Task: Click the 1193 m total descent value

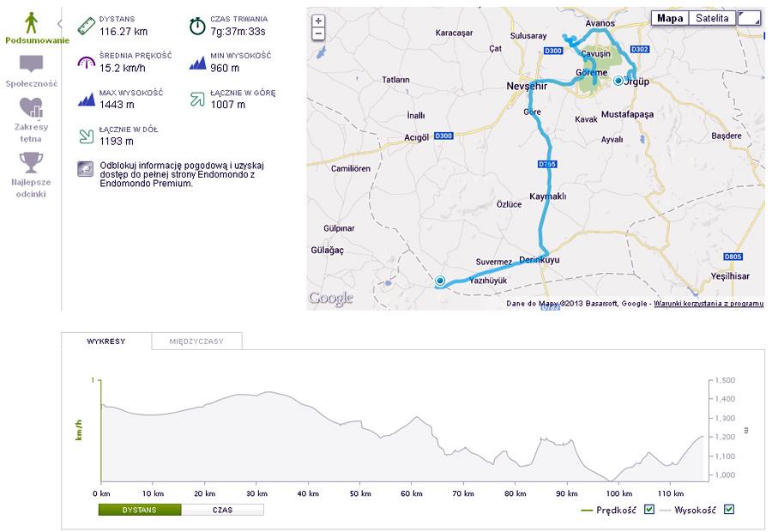Action: (116, 141)
